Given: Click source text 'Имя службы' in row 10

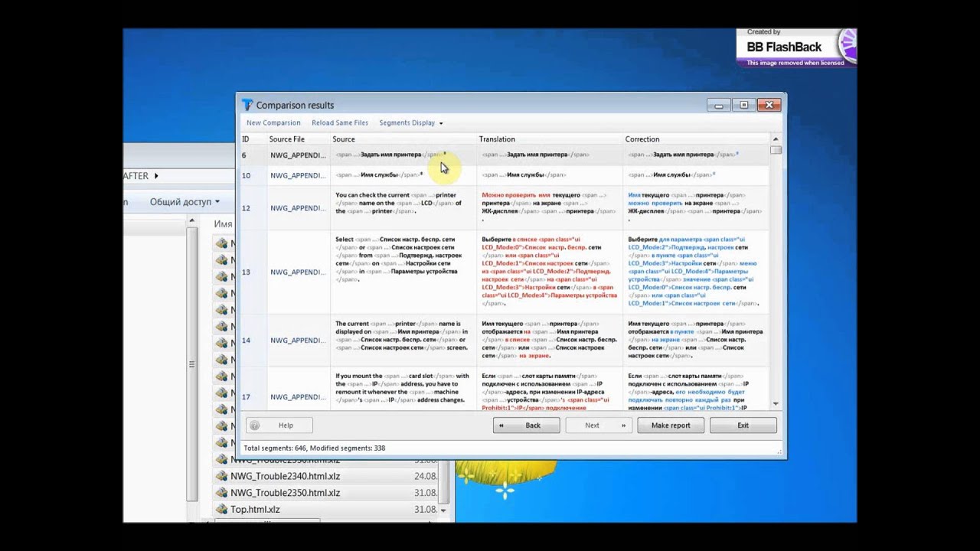Looking at the screenshot, I should click(378, 175).
